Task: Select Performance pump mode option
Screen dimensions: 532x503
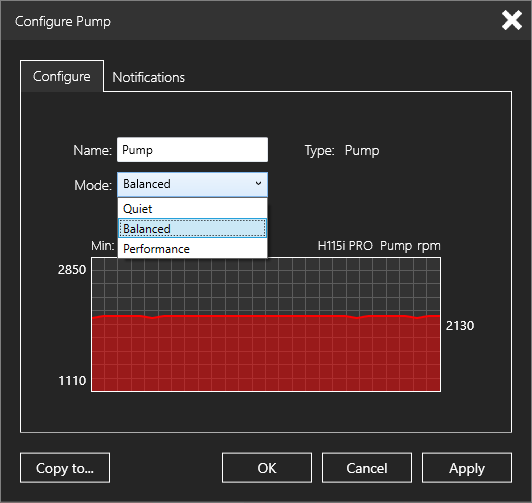Action: [x=192, y=249]
